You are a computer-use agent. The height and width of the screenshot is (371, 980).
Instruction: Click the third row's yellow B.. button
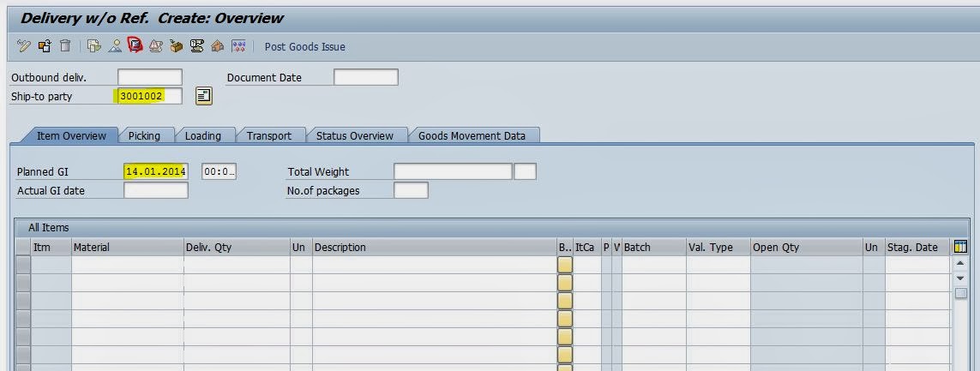click(x=565, y=301)
